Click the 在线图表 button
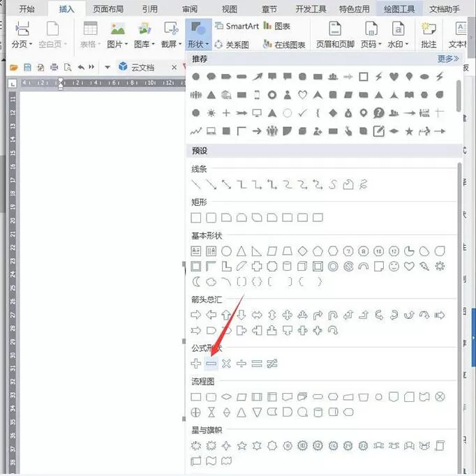476x476 pixels. click(x=284, y=45)
